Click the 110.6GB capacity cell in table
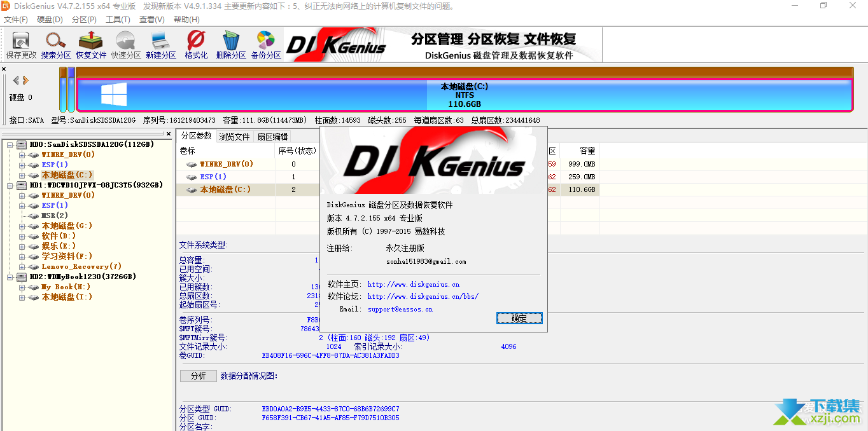The width and height of the screenshot is (868, 431). pos(582,189)
